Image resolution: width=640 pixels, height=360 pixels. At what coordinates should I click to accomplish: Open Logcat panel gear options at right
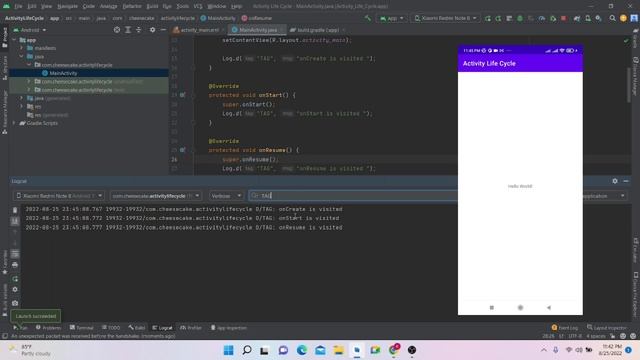[x=615, y=181]
